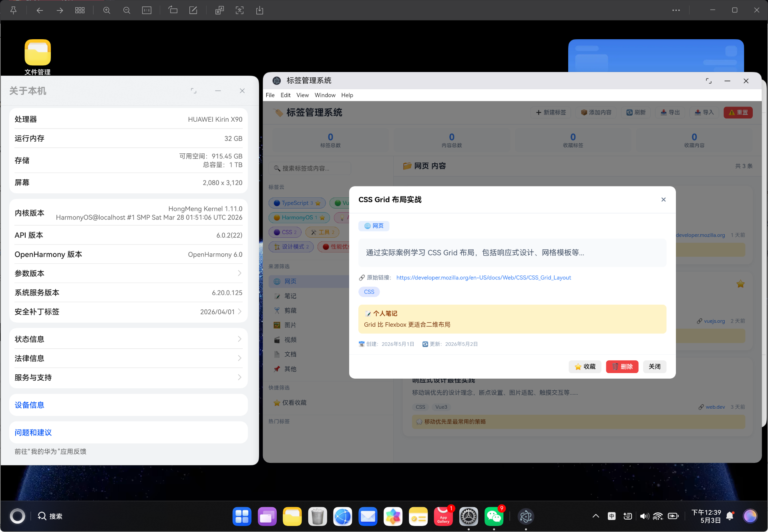The height and width of the screenshot is (532, 768).
Task: Click the 网页 source badge in dialog
Action: pos(374,226)
